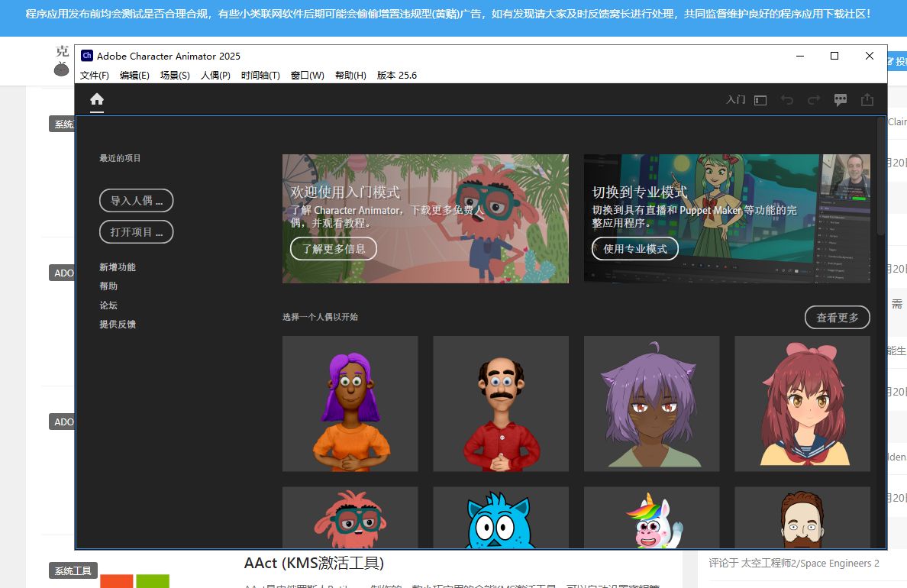Open 新增功能 in the sidebar
This screenshot has width=907, height=588.
pos(118,267)
